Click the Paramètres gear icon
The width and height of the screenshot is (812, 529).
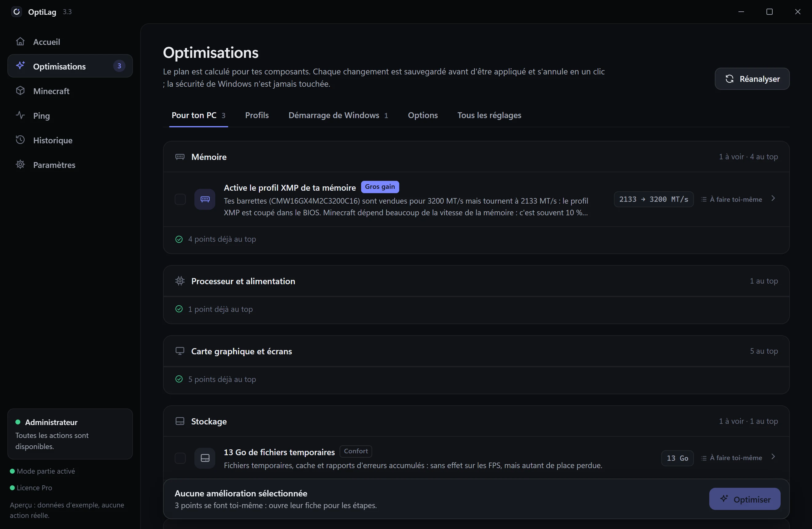pyautogui.click(x=21, y=165)
